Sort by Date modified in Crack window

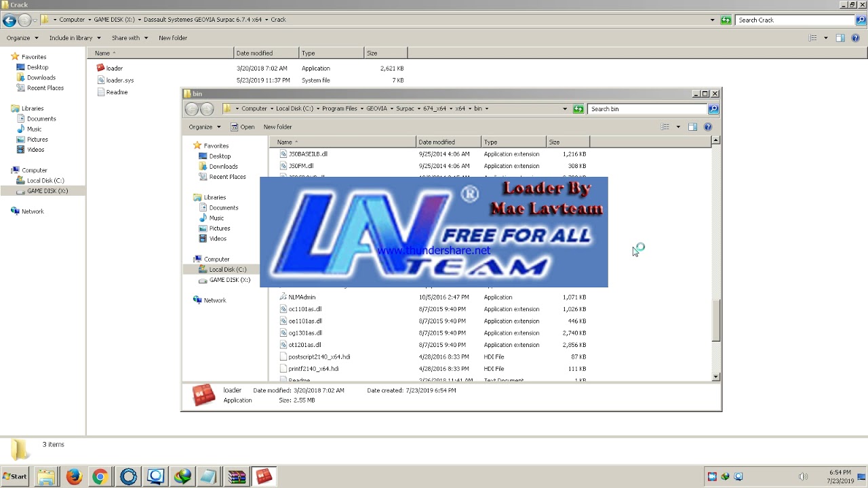(267, 53)
